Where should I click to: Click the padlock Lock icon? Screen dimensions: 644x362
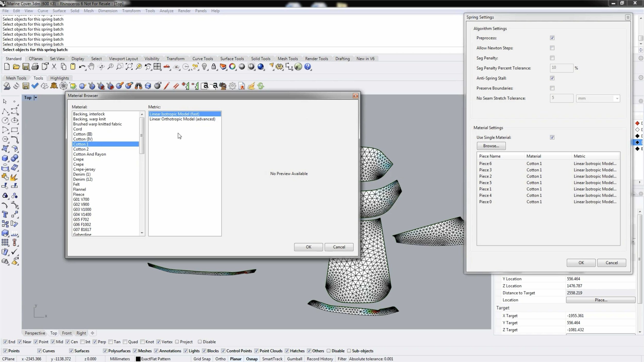[x=214, y=67]
